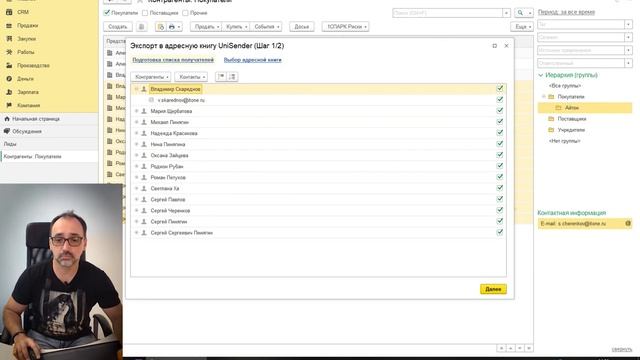Open the Зарплата section icon
The width and height of the screenshot is (640, 360).
pyautogui.click(x=9, y=92)
